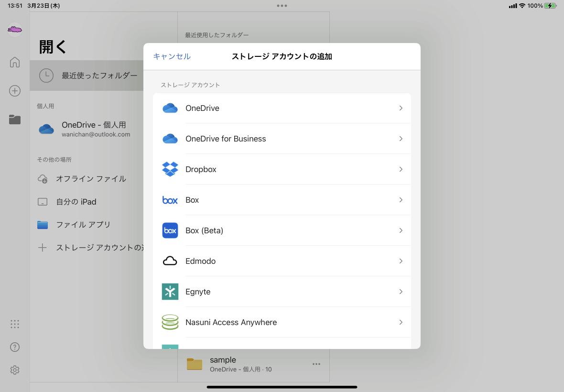Screen dimensions: 564x392
Task: Tap OneDrive cloud icon beside wanichan account
Action: 46,129
